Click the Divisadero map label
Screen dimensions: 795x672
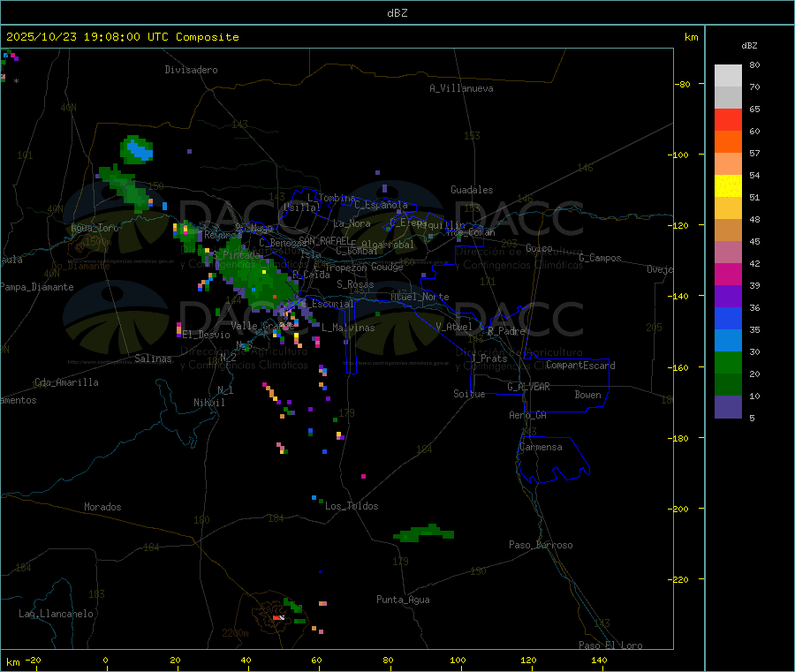(191, 70)
